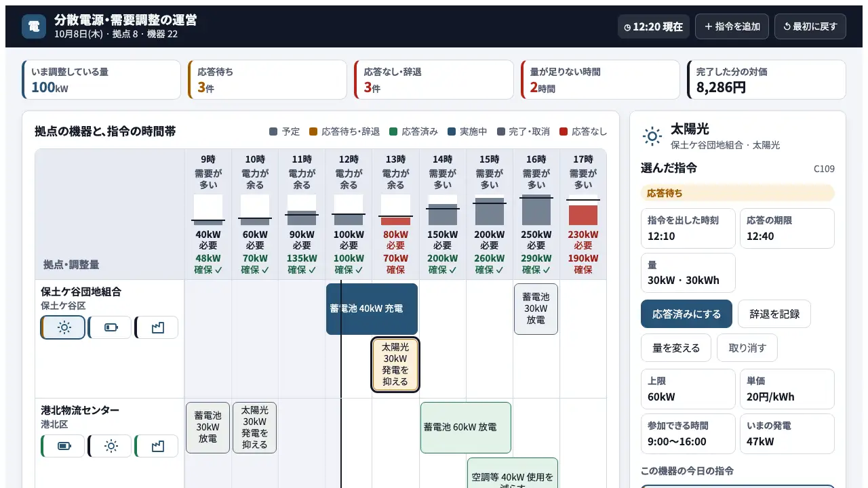This screenshot has height=488, width=868.
Task: Select 保土ケ谷's 蓄電池 30kW 放電 block at 16時
Action: [536, 308]
